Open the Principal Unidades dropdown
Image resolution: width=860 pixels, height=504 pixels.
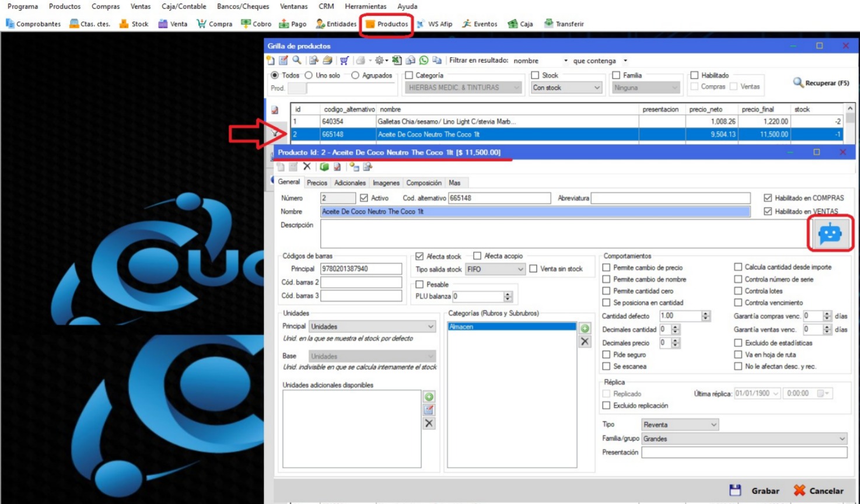pos(372,327)
